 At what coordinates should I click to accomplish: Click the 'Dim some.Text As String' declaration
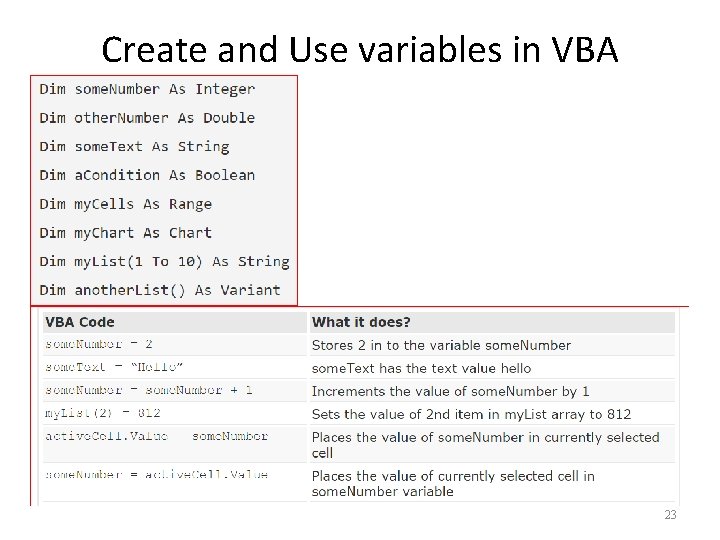click(x=134, y=147)
